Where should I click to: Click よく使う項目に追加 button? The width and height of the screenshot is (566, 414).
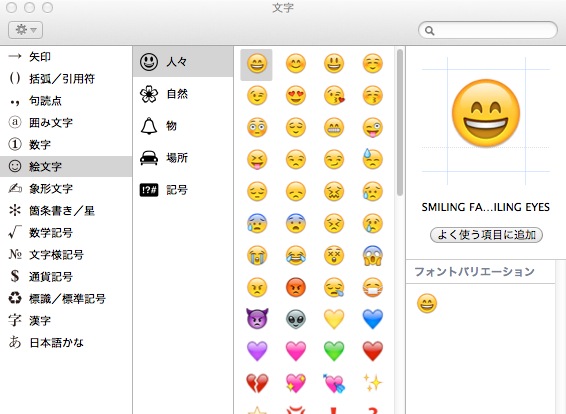coord(486,235)
